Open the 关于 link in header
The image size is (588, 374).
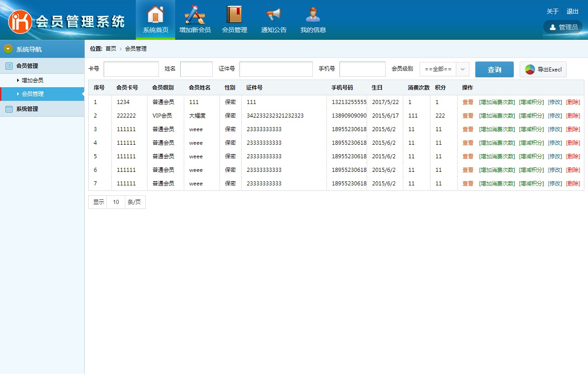(552, 11)
